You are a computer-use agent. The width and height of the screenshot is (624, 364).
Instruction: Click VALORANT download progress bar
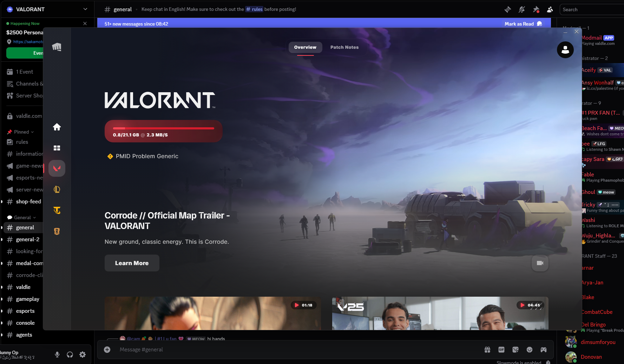(x=163, y=131)
